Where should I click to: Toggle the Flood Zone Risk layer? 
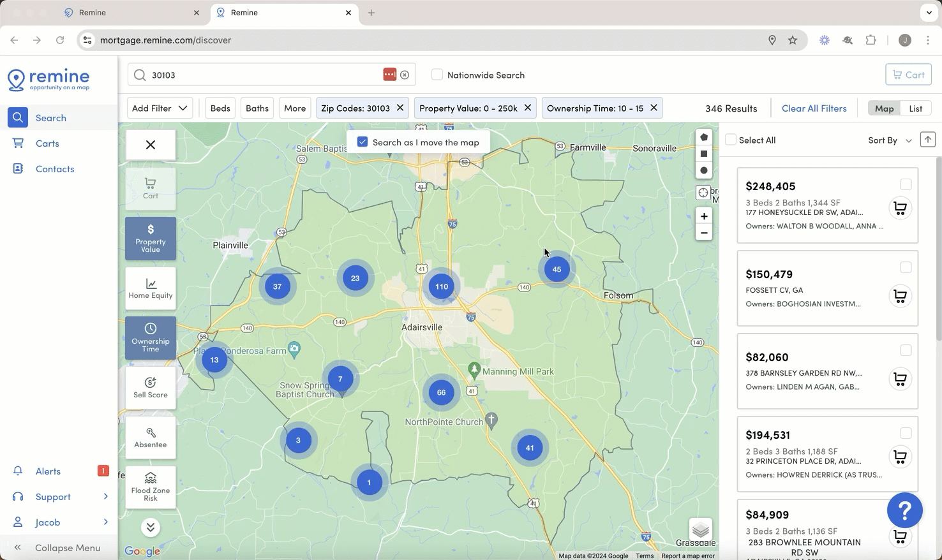151,487
